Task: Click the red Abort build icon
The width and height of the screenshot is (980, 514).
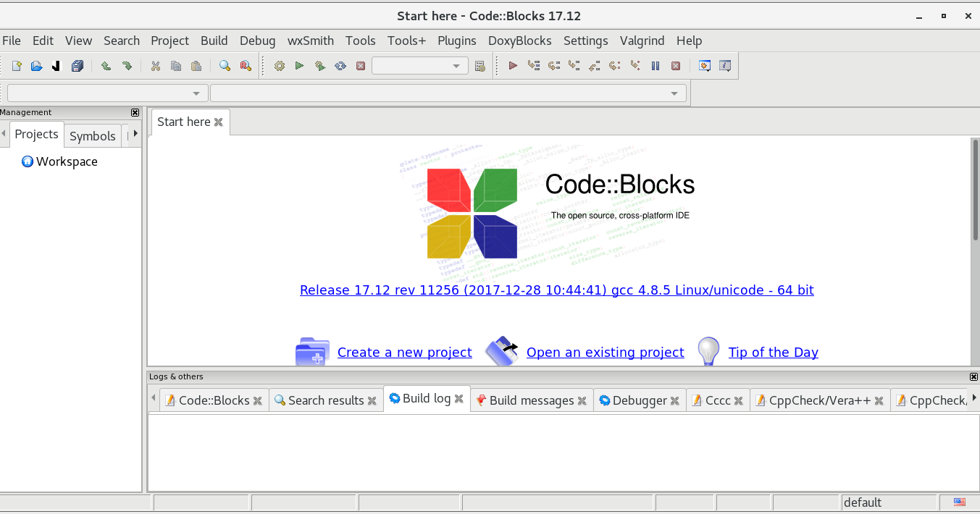Action: (361, 66)
